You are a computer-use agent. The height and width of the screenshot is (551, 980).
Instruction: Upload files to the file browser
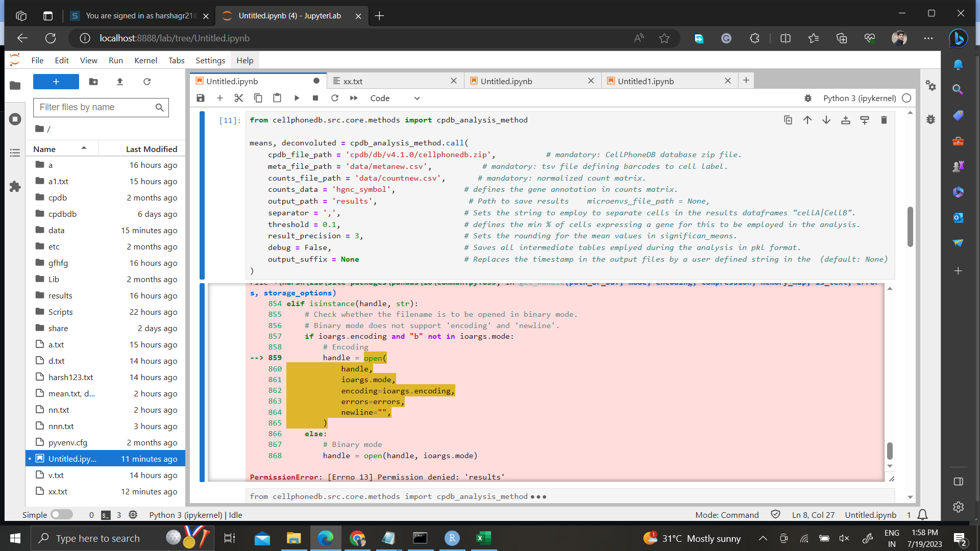[120, 82]
